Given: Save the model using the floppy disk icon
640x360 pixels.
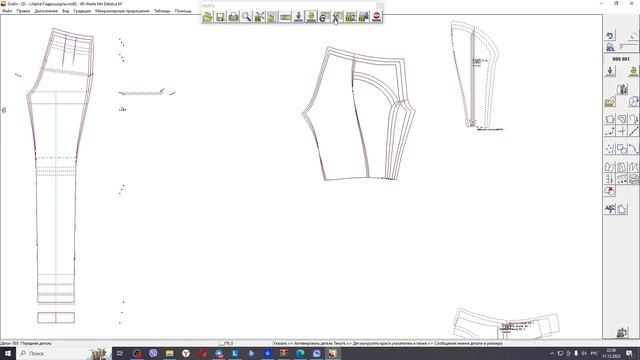Looking at the screenshot, I should (220, 17).
